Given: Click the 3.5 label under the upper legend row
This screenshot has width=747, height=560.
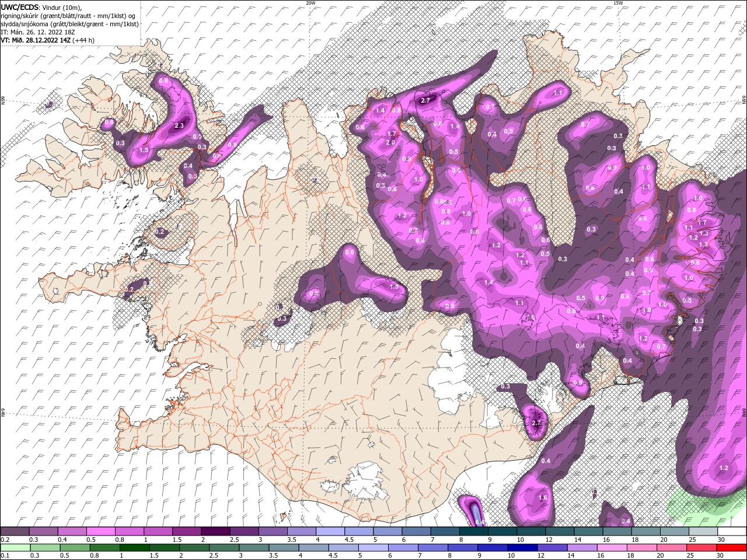Looking at the screenshot, I should [291, 540].
